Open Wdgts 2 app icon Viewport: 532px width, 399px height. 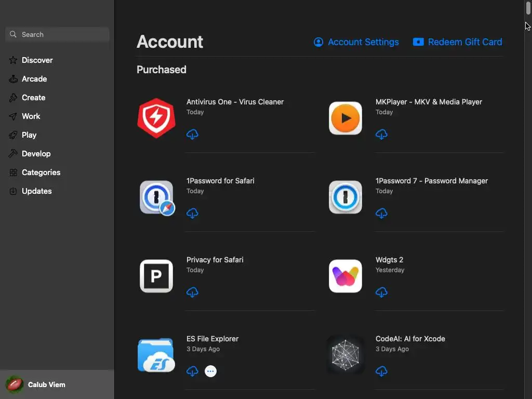[x=345, y=276]
